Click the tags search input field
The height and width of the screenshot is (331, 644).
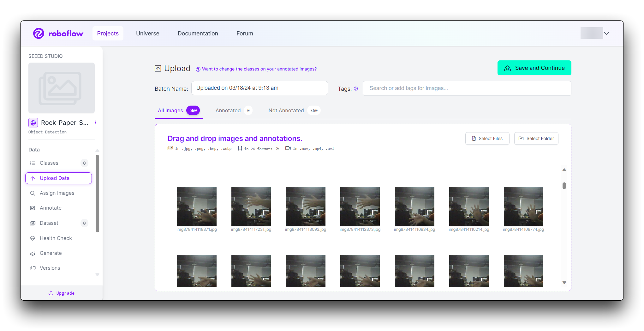coord(467,88)
